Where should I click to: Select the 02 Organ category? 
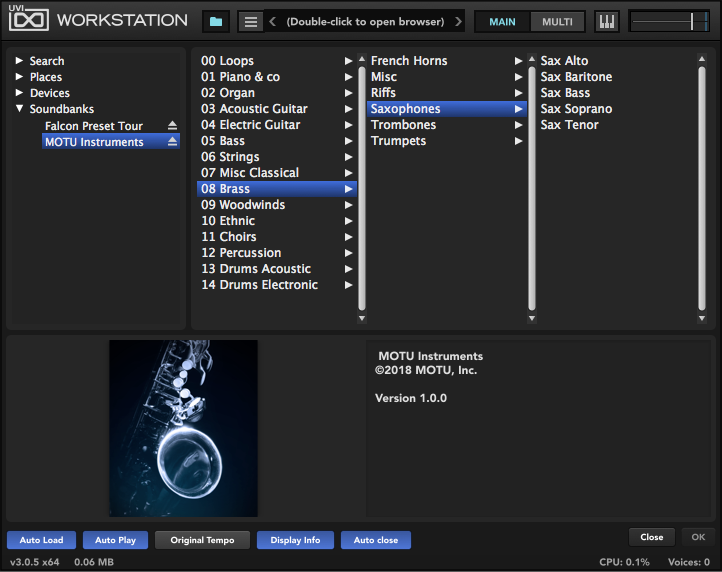[x=277, y=93]
